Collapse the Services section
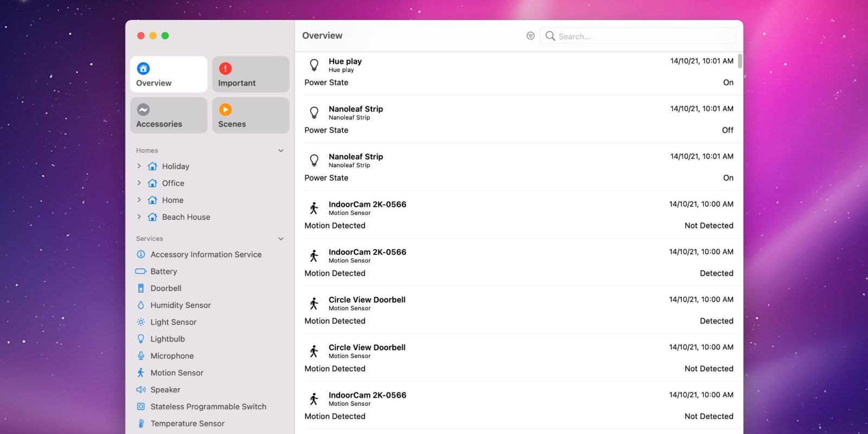The height and width of the screenshot is (434, 868). (281, 239)
